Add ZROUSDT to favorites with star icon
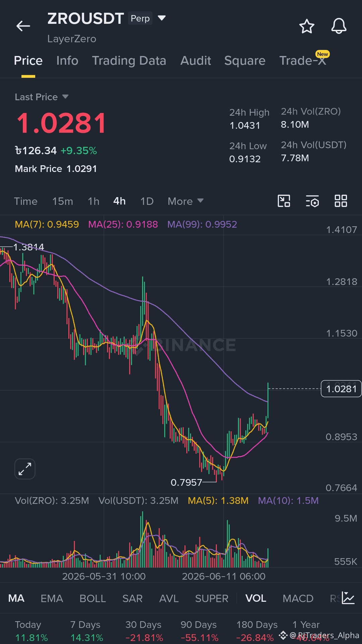This screenshot has height=644, width=362. 307,26
